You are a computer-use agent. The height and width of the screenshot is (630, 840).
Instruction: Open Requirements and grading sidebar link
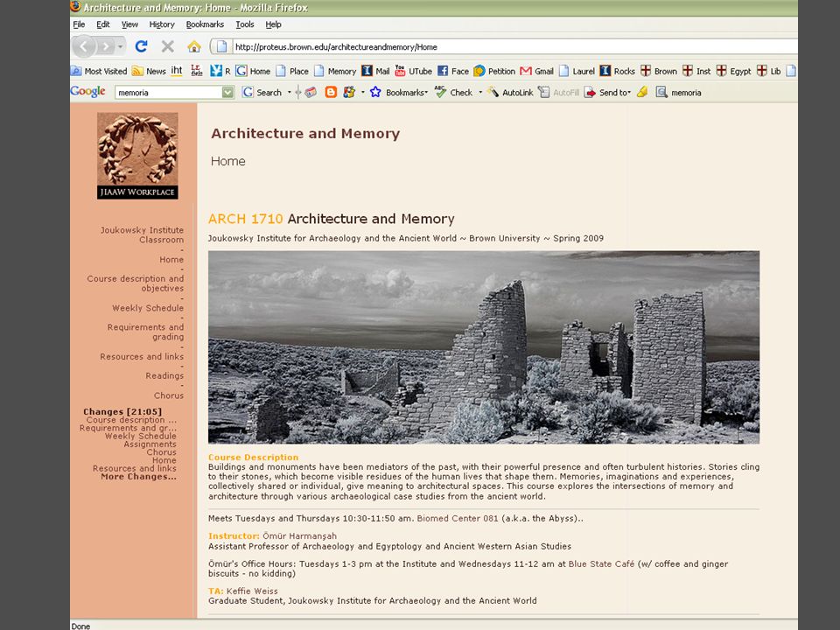(x=146, y=332)
